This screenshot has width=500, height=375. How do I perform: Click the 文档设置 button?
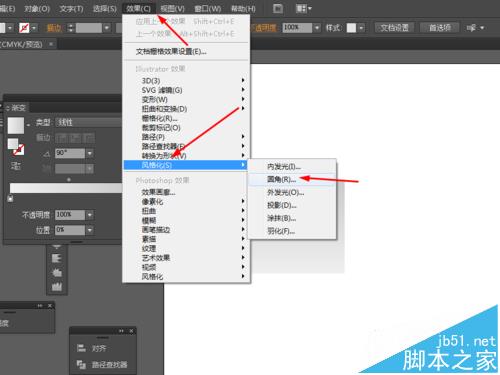pyautogui.click(x=394, y=28)
